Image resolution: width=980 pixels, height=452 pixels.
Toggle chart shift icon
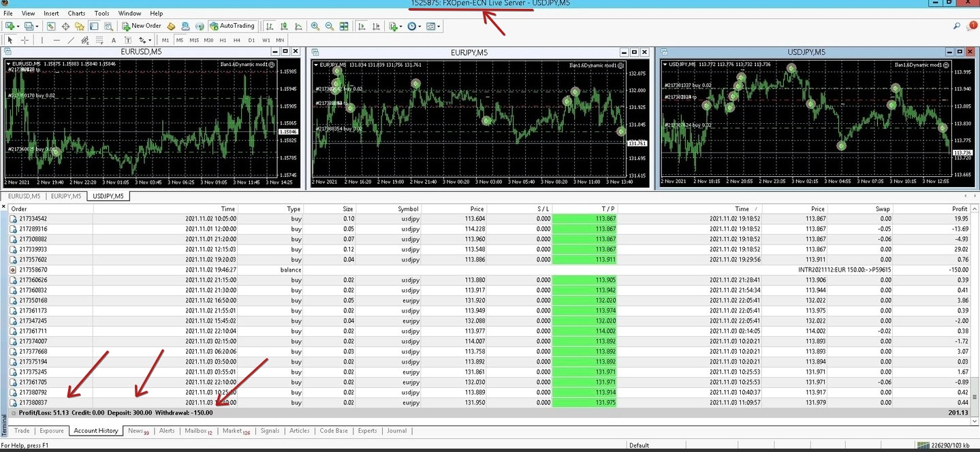pos(375,26)
